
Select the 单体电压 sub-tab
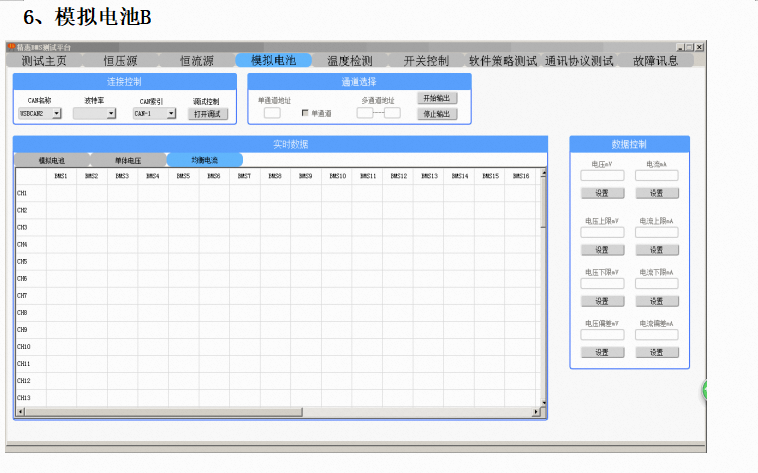[x=128, y=160]
